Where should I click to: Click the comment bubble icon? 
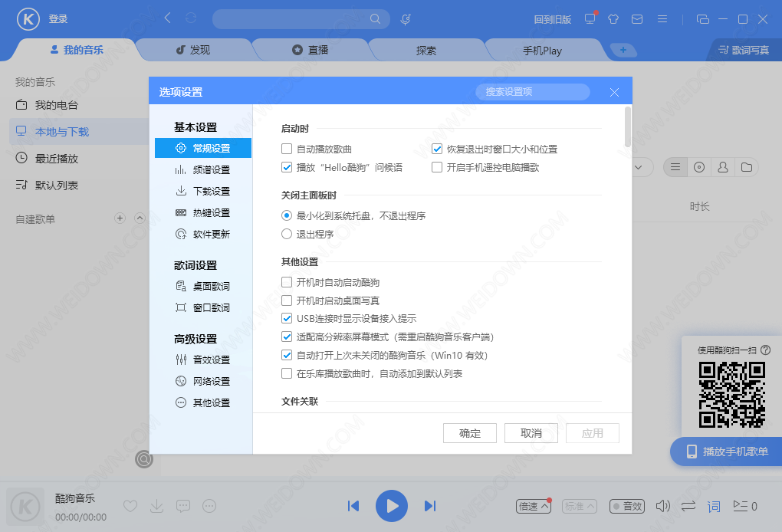click(183, 506)
